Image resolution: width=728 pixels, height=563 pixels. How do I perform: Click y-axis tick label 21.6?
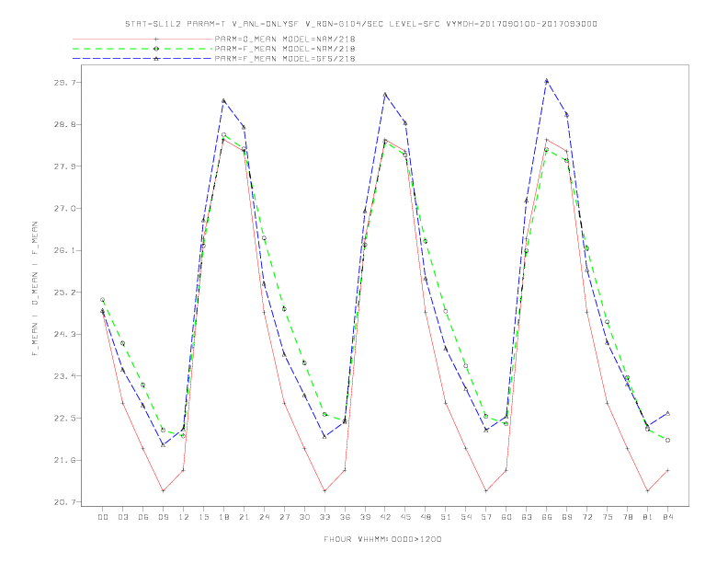coord(63,460)
